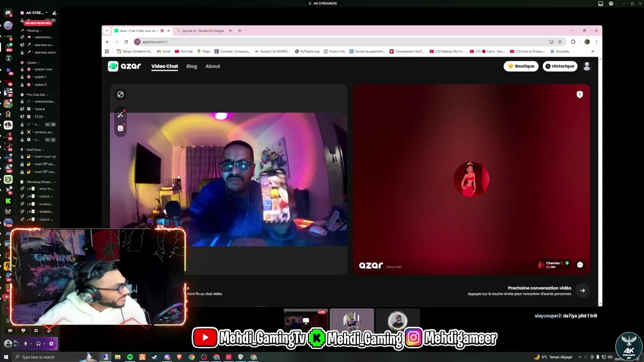Expand Azar video to fullscreen icon
The height and width of the screenshot is (362, 644).
coord(120,94)
